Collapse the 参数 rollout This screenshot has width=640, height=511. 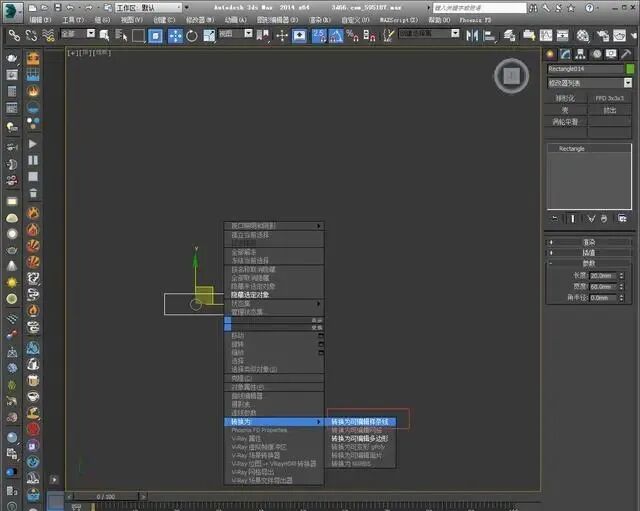pyautogui.click(x=589, y=263)
